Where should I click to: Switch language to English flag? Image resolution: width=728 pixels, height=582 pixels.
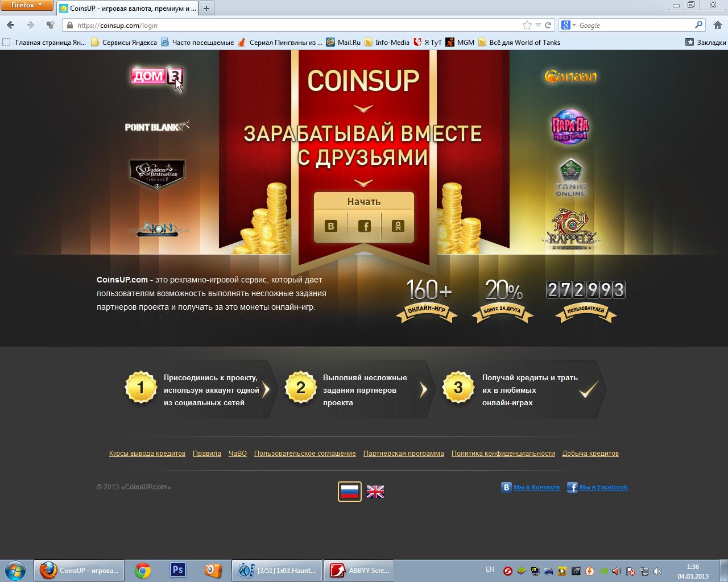375,491
